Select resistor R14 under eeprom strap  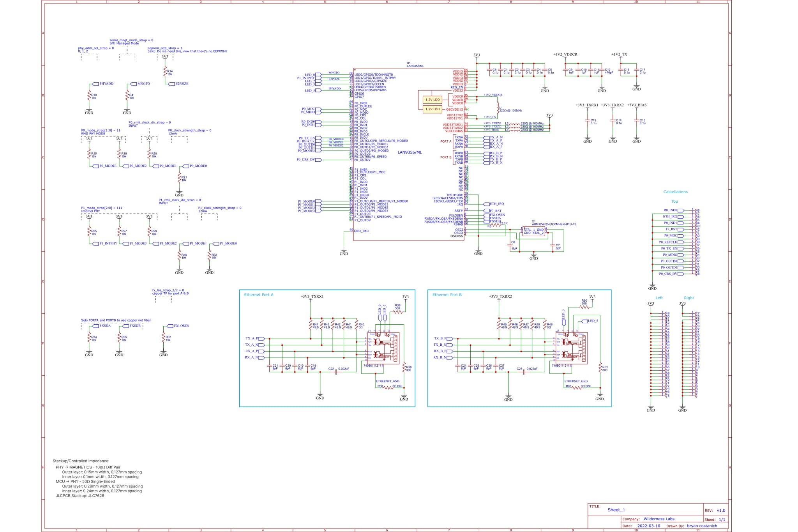pyautogui.click(x=165, y=72)
